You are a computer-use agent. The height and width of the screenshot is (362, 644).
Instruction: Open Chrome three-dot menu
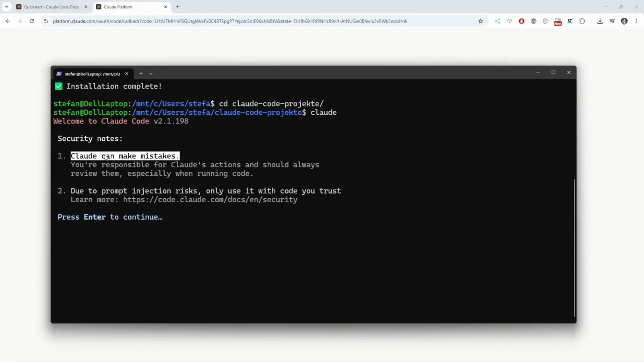click(x=636, y=21)
